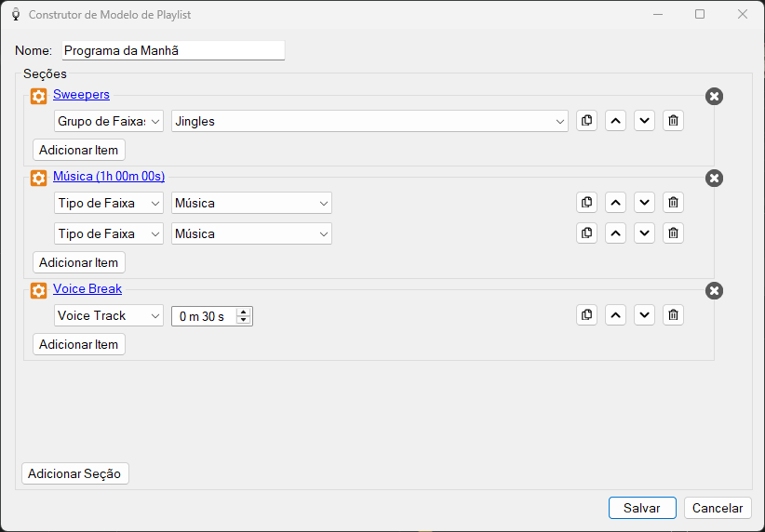The height and width of the screenshot is (532, 765).
Task: Click Adicionar Item under Voice Break
Action: (79, 344)
